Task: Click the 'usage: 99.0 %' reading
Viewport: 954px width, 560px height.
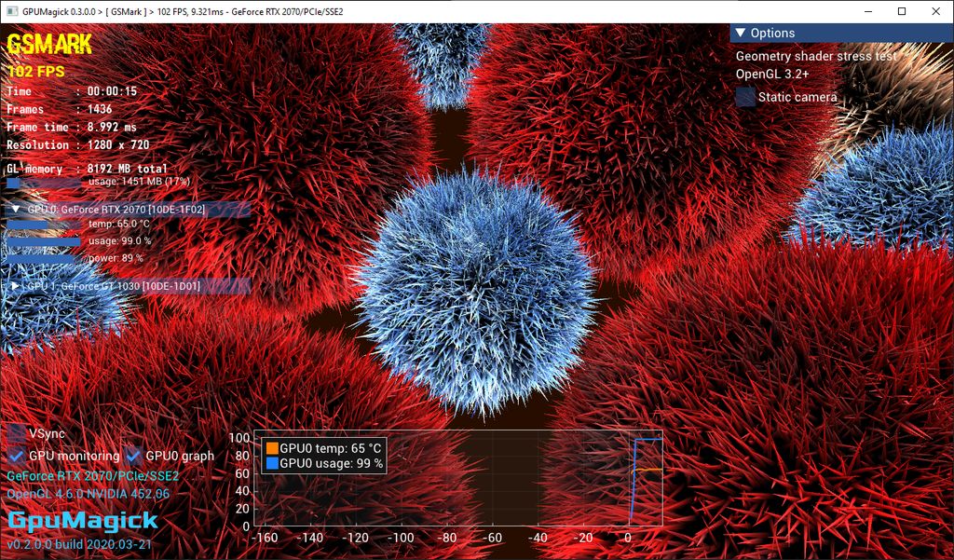Action: point(120,241)
